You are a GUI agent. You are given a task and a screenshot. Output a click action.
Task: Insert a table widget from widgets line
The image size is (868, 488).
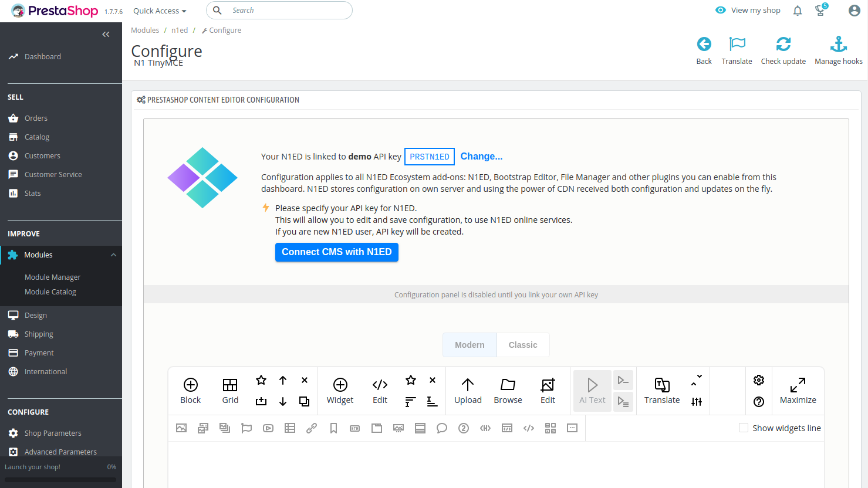[x=290, y=428]
